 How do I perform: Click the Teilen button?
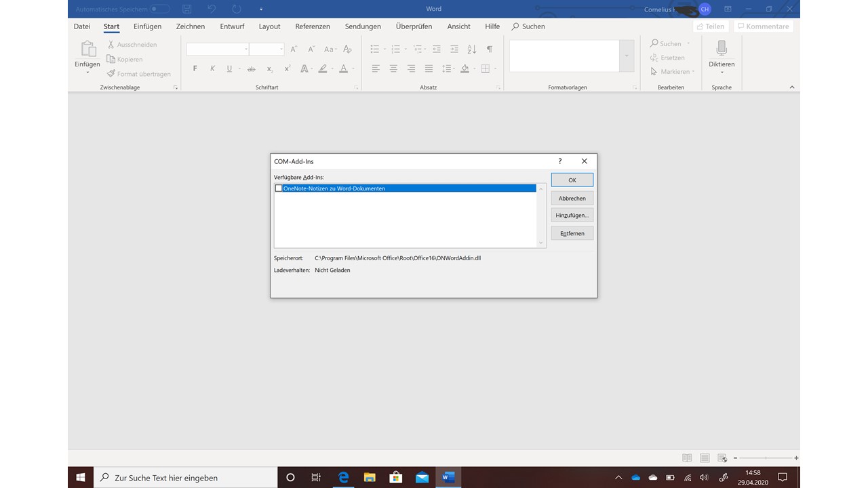pos(709,26)
